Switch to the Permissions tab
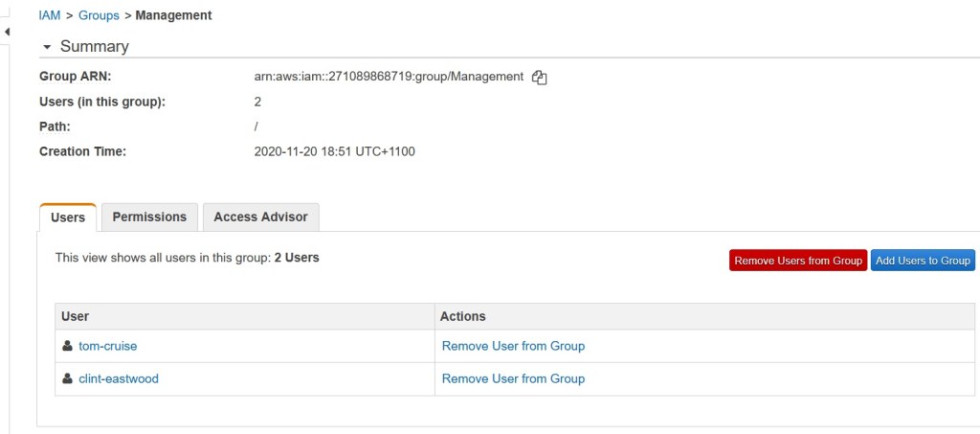Viewport: 980px width, 434px height. pyautogui.click(x=149, y=217)
